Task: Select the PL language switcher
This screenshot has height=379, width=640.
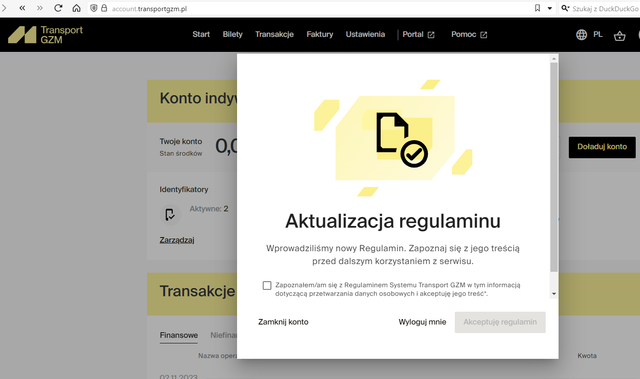Action: point(598,35)
